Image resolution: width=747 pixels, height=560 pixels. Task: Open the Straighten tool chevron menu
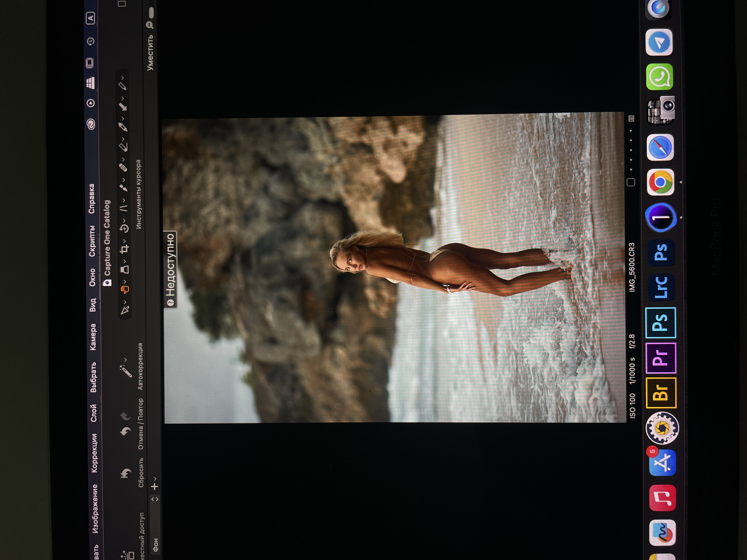click(x=124, y=221)
